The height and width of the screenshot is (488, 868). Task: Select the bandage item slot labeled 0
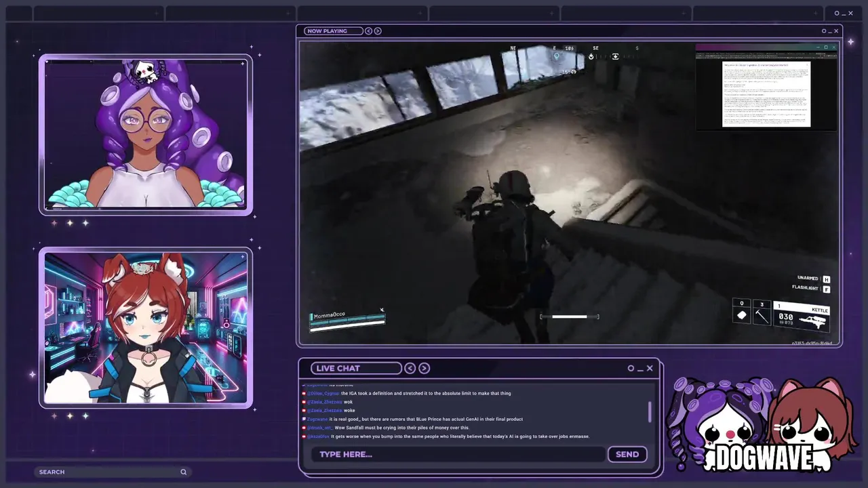(741, 311)
